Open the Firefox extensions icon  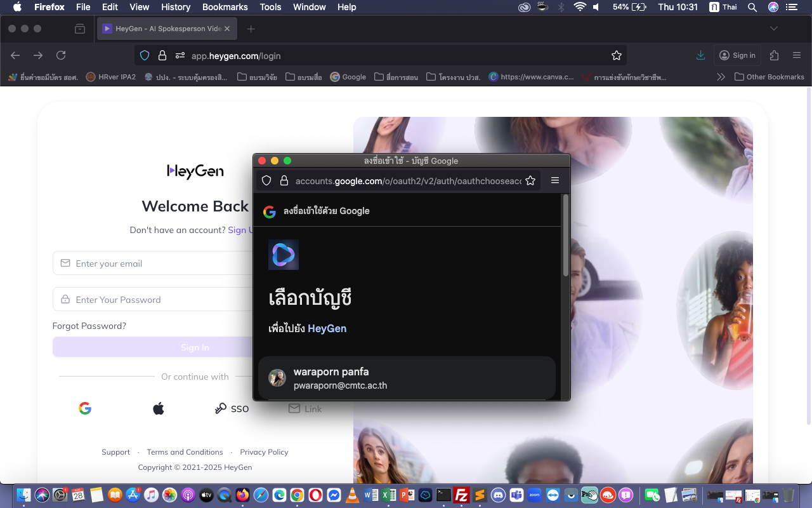coord(774,55)
